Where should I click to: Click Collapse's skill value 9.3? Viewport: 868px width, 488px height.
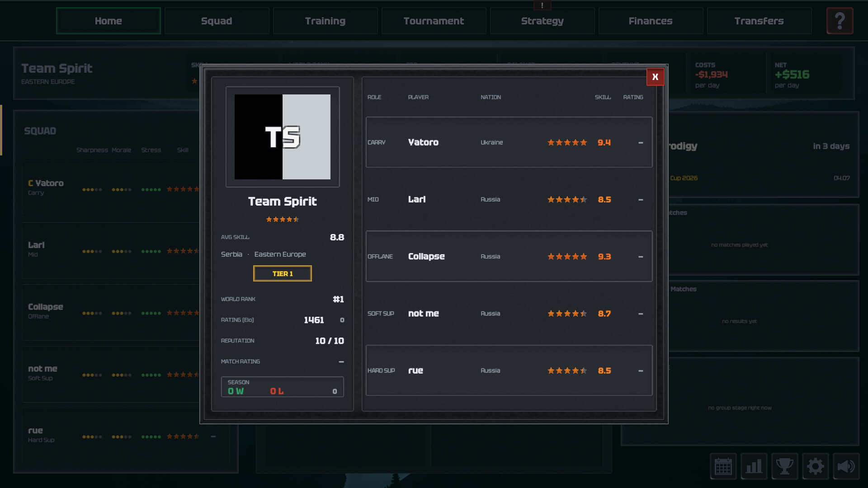pyautogui.click(x=604, y=257)
